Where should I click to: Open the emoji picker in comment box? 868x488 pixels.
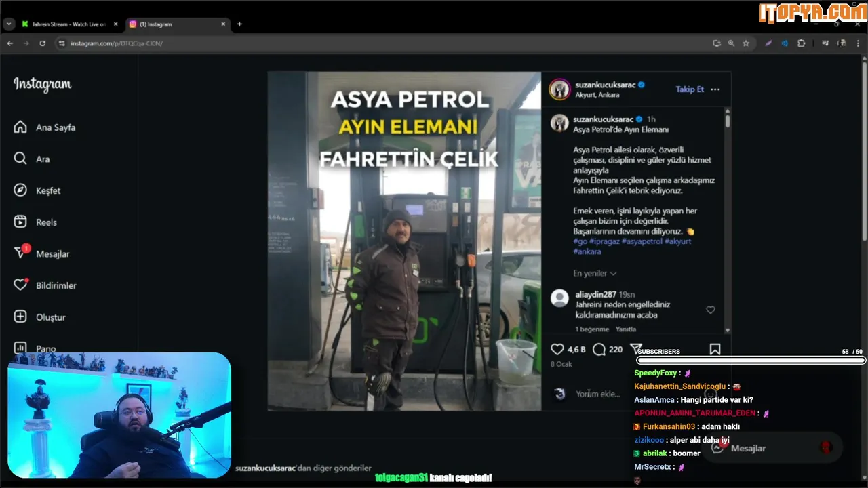coord(710,394)
